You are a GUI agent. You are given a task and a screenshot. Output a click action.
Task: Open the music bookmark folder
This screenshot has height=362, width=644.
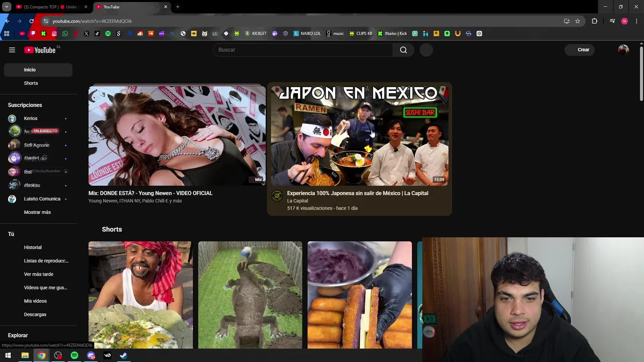pyautogui.click(x=335, y=34)
